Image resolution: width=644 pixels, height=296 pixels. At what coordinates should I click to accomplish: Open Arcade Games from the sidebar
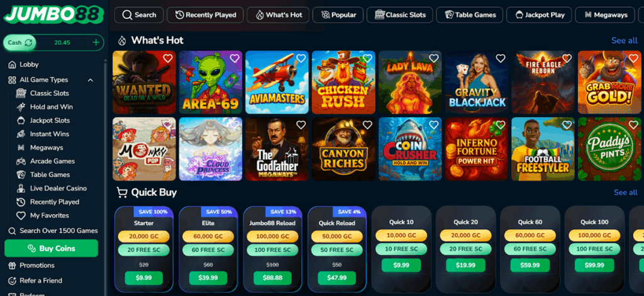(52, 161)
